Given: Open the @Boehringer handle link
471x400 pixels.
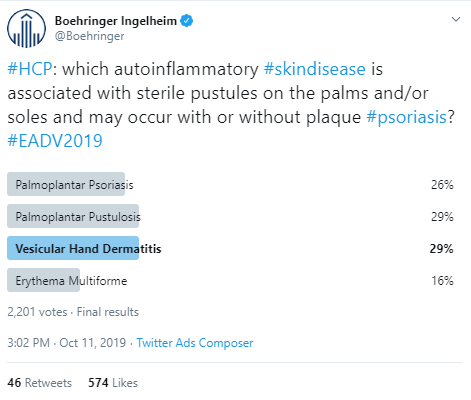Looking at the screenshot, I should tap(89, 36).
